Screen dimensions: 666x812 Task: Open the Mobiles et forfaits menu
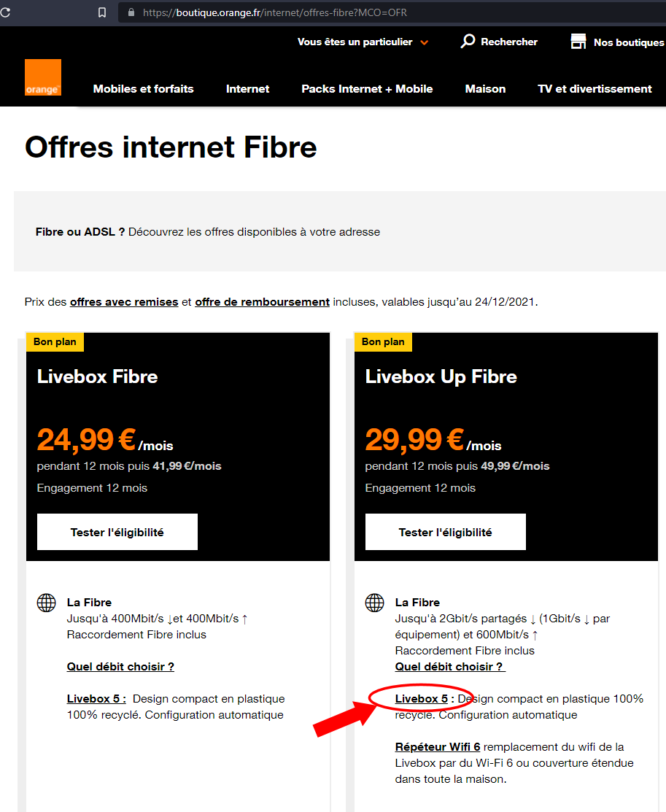pyautogui.click(x=144, y=89)
